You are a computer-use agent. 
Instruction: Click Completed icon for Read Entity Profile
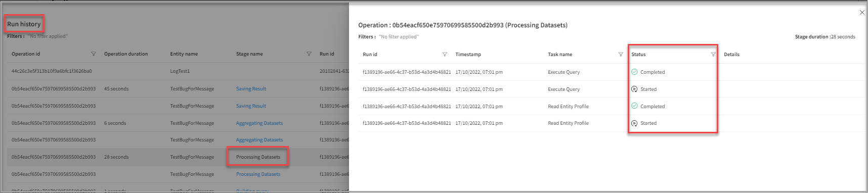point(634,106)
